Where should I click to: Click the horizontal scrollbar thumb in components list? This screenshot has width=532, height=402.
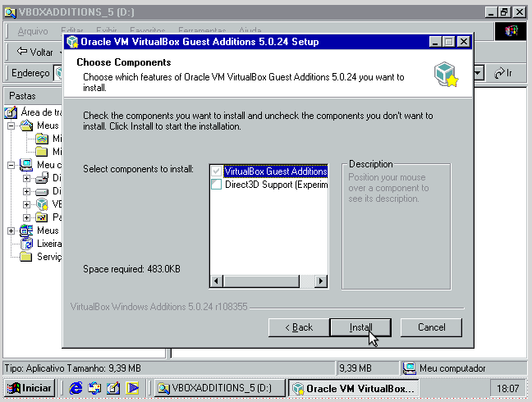pos(261,281)
